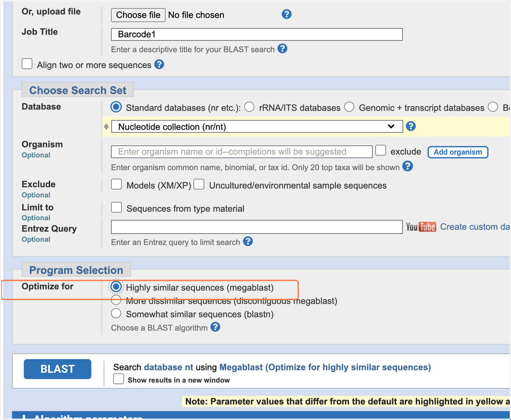Click the 'Or, upload file' label
The image size is (511, 420).
[x=51, y=11]
